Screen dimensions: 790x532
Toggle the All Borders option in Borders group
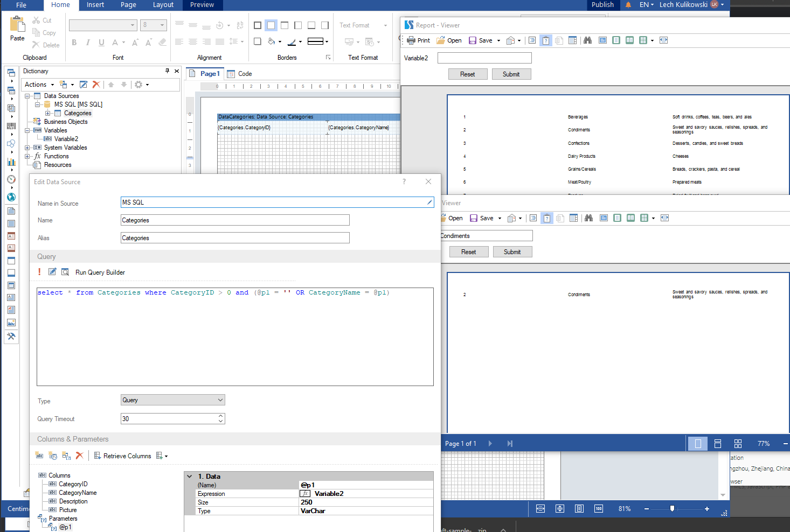pos(258,25)
